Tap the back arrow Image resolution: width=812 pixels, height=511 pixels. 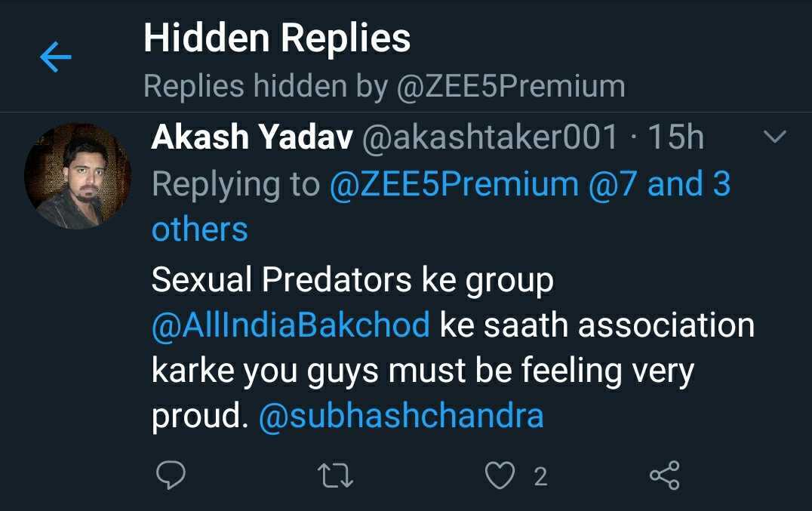pyautogui.click(x=55, y=57)
